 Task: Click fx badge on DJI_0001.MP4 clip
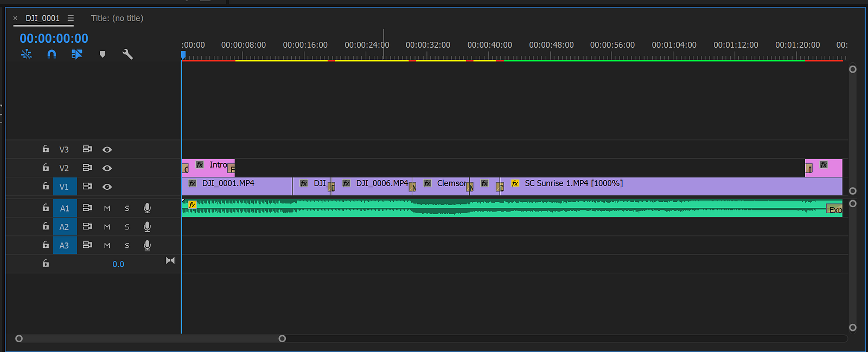coord(192,183)
